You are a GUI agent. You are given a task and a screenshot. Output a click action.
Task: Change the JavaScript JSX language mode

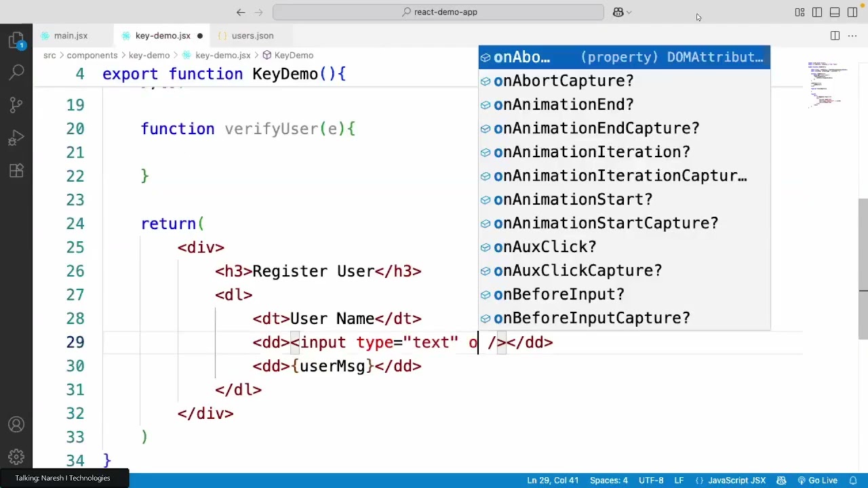point(737,481)
